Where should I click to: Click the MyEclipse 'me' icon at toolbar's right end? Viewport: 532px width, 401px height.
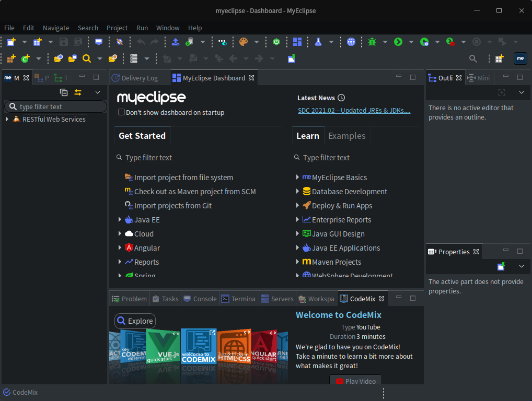(520, 58)
